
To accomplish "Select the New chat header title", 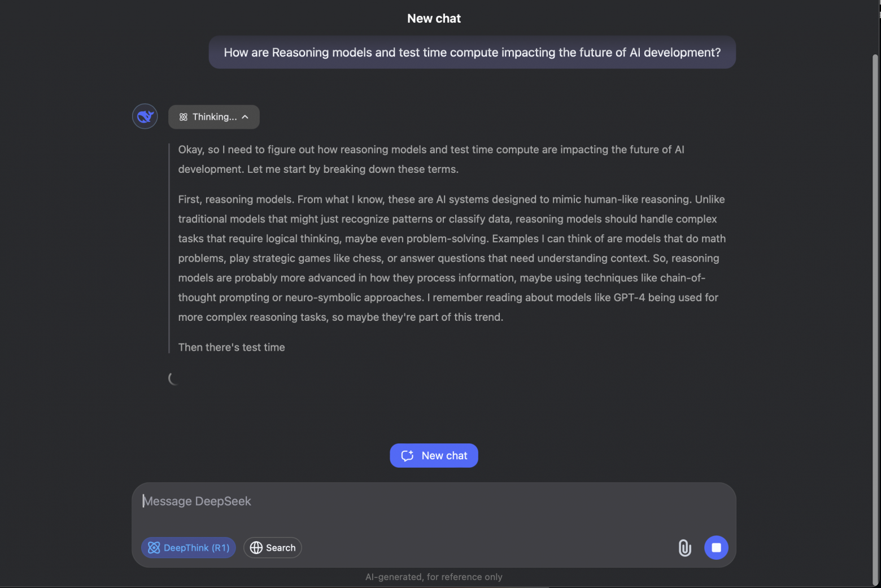I will [x=434, y=18].
